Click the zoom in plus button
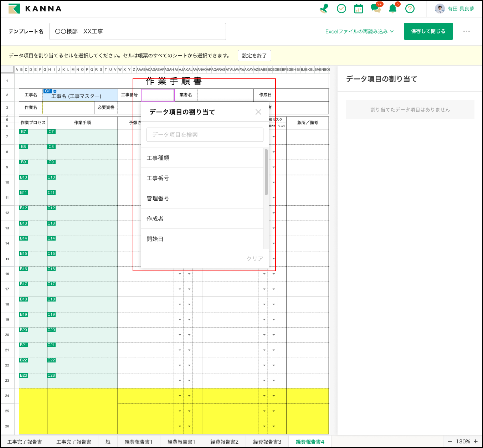Screen dimensions: 483x448 tap(476, 442)
